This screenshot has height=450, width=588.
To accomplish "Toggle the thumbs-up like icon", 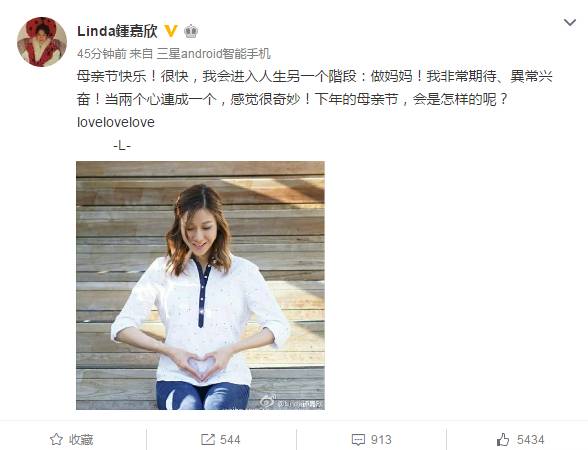I will (503, 440).
